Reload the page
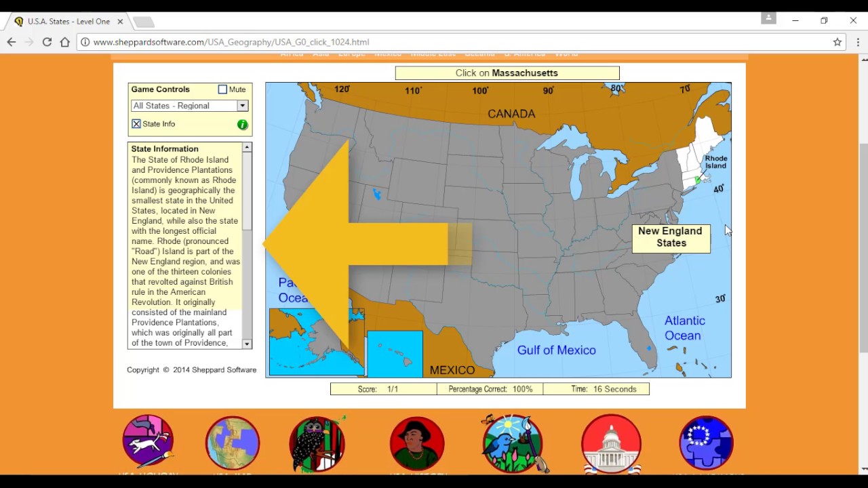Image resolution: width=868 pixels, height=488 pixels. point(47,42)
